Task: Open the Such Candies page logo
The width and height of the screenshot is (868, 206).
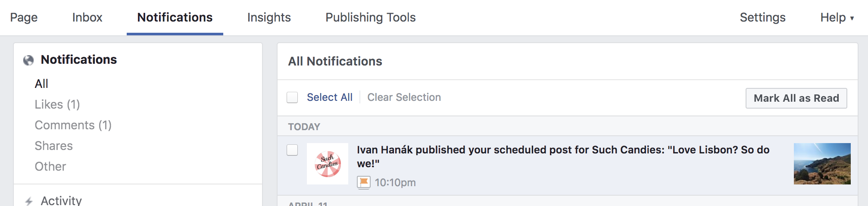Action: [x=328, y=164]
